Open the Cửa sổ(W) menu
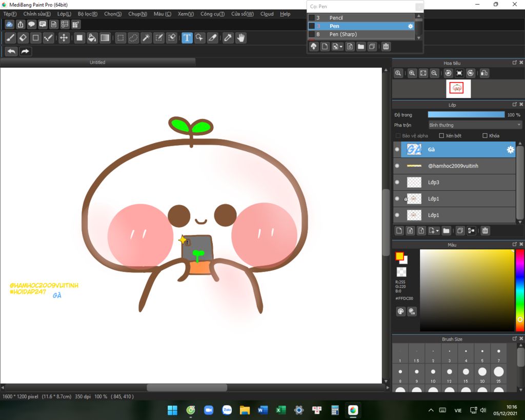Image resolution: width=525 pixels, height=420 pixels. (243, 14)
